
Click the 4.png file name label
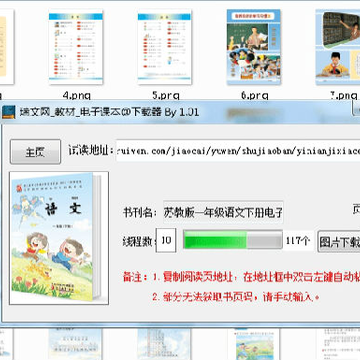[x=77, y=96]
